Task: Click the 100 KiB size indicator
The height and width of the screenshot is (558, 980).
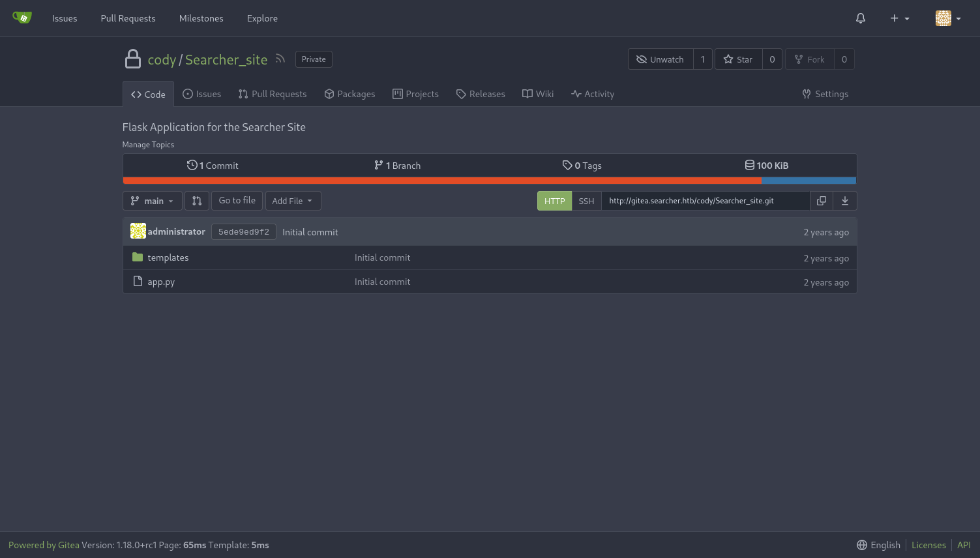Action: click(x=767, y=166)
